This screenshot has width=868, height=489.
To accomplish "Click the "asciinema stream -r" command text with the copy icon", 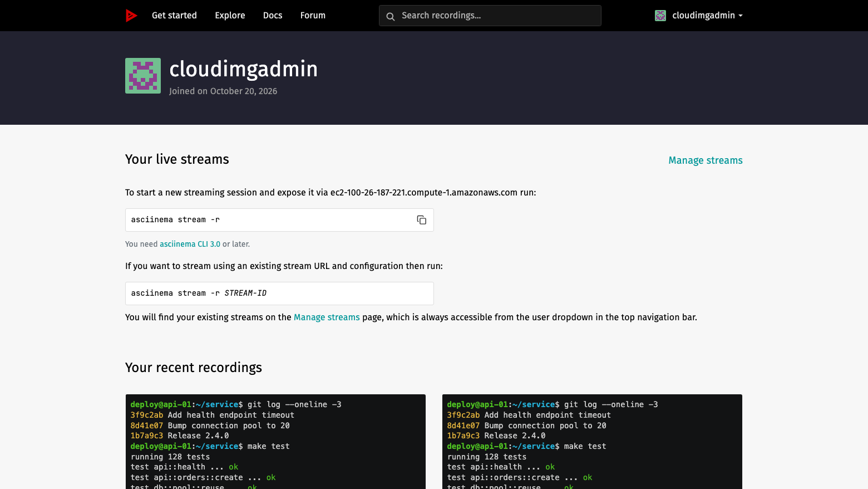I will coord(175,220).
